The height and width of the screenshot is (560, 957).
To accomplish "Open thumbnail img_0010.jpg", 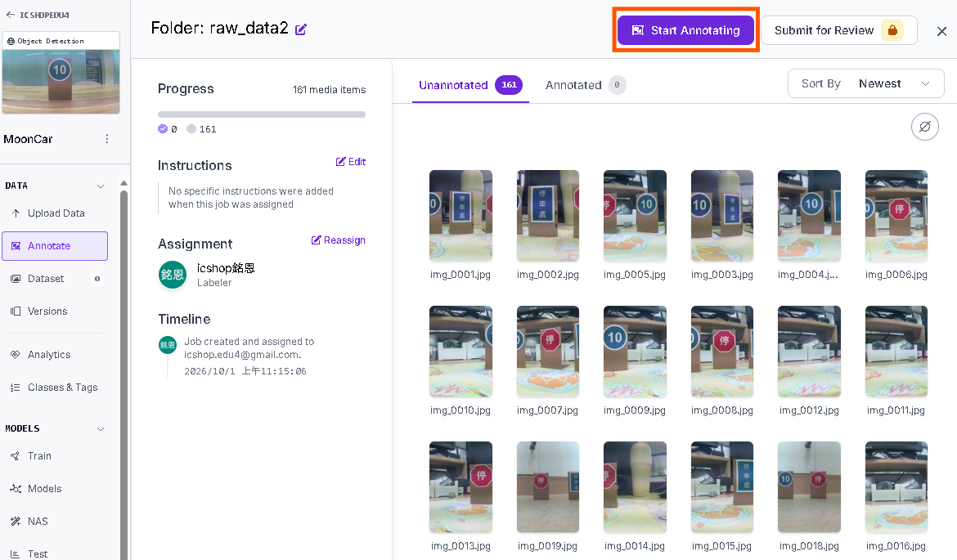I will (461, 352).
